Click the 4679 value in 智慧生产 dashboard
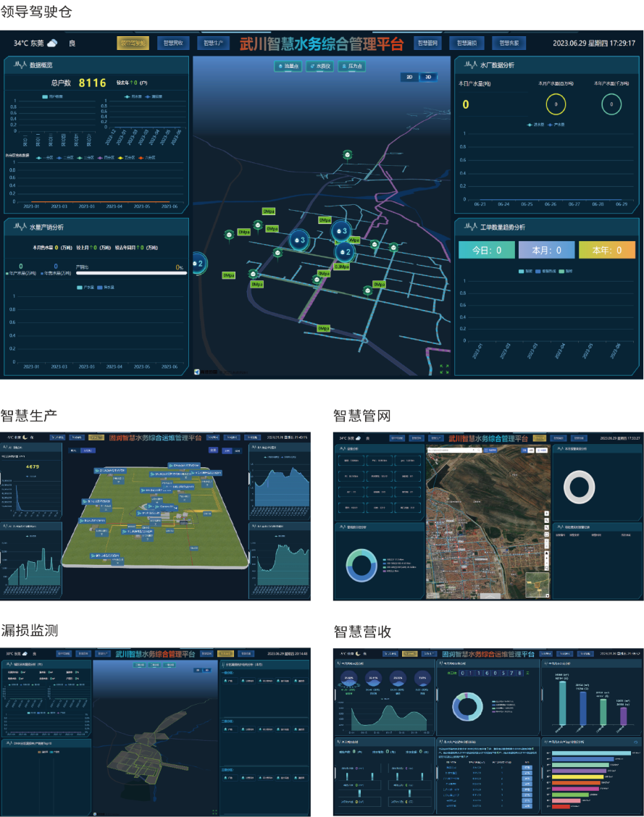 [33, 467]
